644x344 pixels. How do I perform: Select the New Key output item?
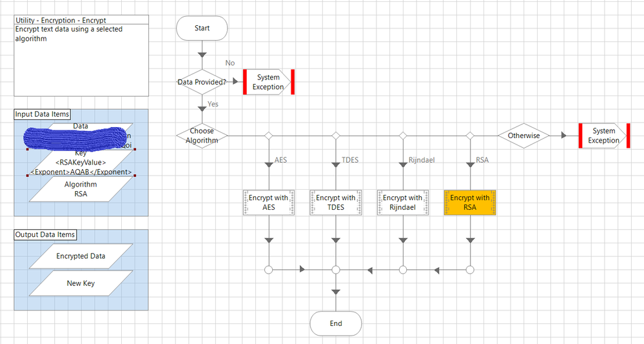81,283
